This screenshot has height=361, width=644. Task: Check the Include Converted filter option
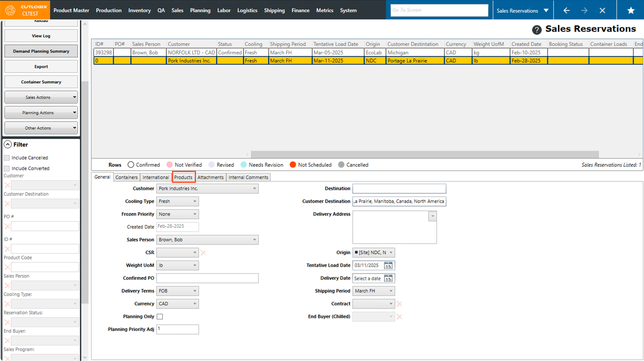[7, 168]
